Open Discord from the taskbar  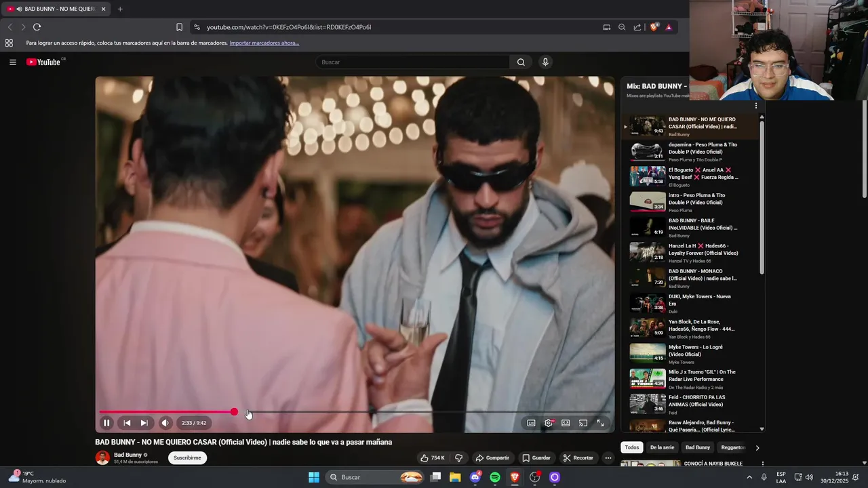pyautogui.click(x=475, y=477)
